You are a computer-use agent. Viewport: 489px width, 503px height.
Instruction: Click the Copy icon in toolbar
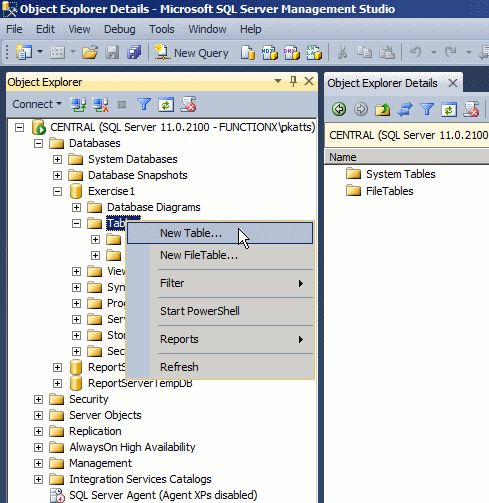click(x=364, y=52)
